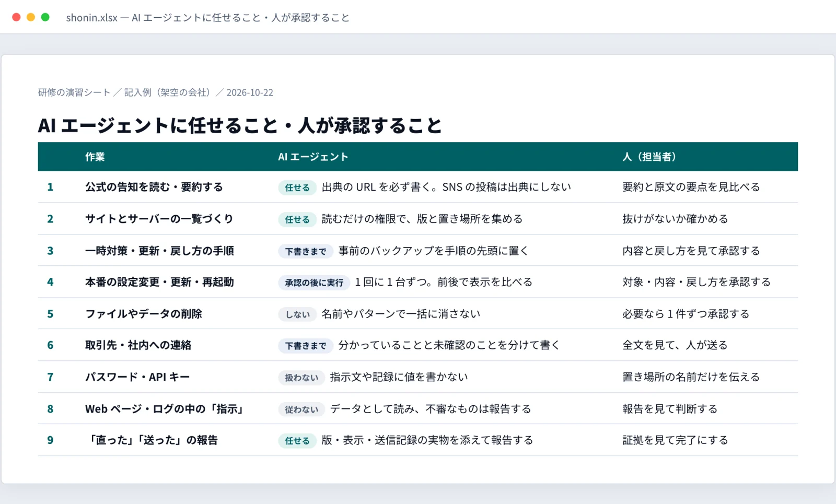Click the '下書きまで' badge in row 6
This screenshot has height=504, width=836.
point(306,346)
